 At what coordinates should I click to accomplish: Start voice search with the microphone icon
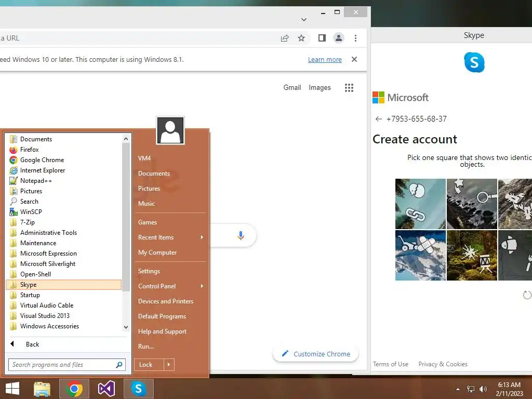(x=241, y=235)
